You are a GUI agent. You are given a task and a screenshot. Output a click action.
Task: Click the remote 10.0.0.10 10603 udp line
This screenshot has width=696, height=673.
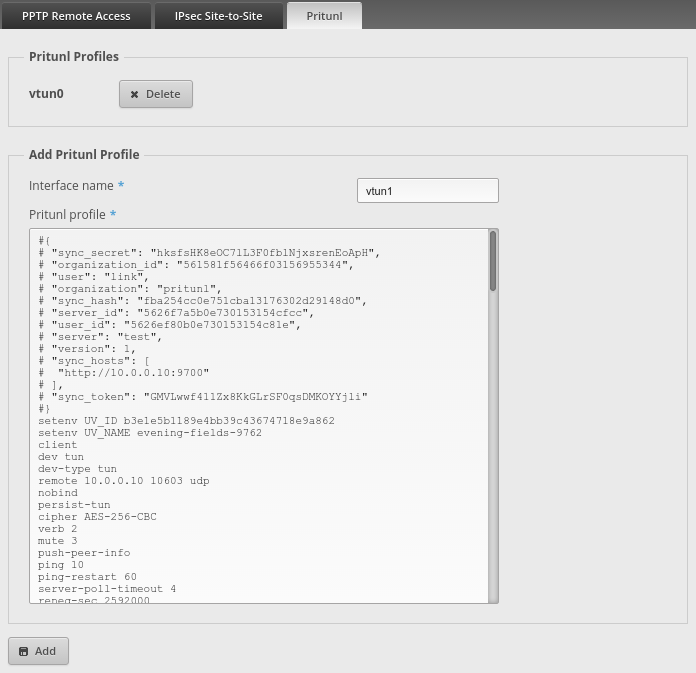tap(124, 480)
